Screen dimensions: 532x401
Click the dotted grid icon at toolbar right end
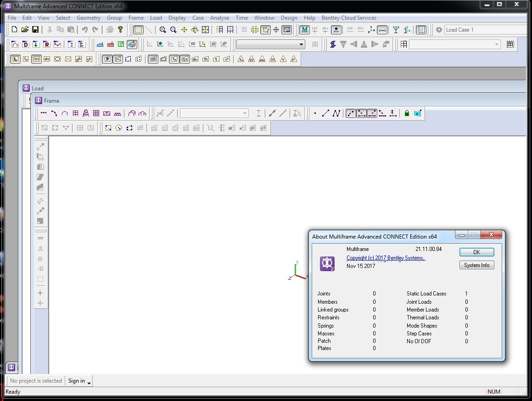click(x=510, y=44)
